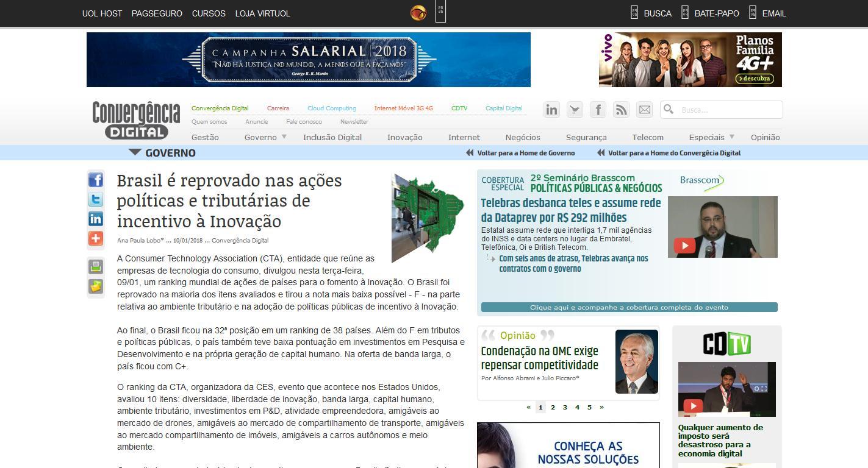Open the Internet menu item
Viewport: 868px width, 468px height.
tap(464, 137)
